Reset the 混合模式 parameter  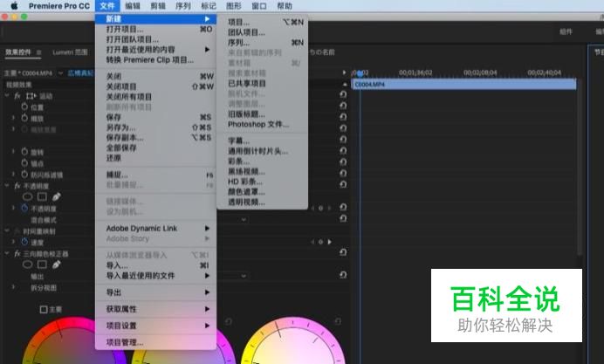[343, 218]
